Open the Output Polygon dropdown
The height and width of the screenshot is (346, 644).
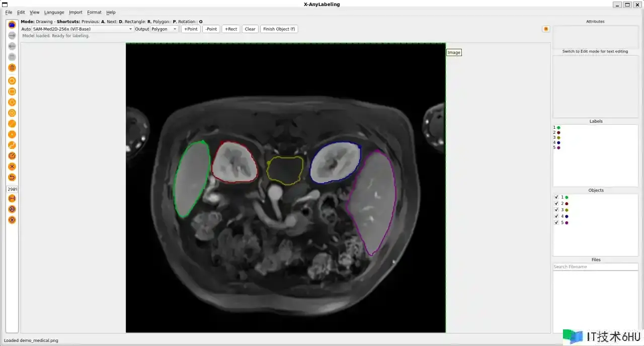pos(165,29)
